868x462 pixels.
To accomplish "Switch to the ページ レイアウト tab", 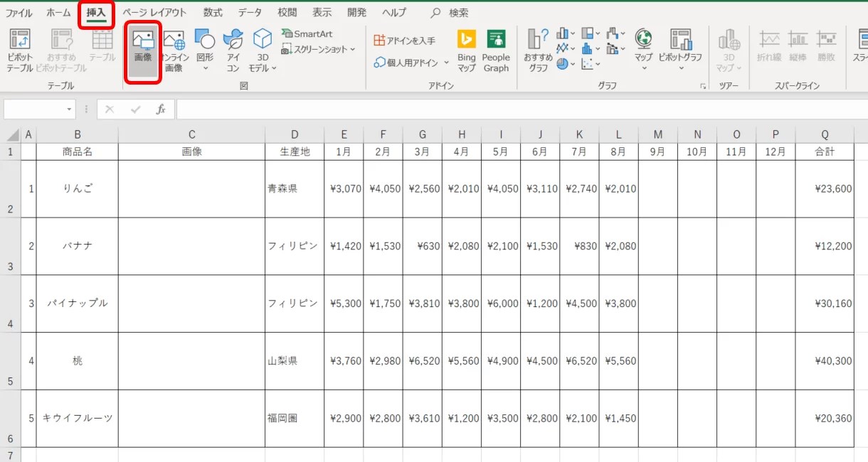I will click(154, 13).
